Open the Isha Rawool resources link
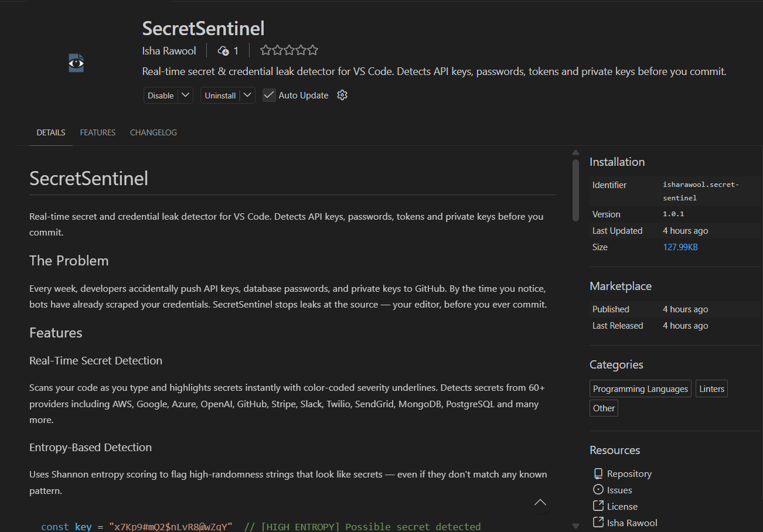Image resolution: width=763 pixels, height=532 pixels. (632, 523)
